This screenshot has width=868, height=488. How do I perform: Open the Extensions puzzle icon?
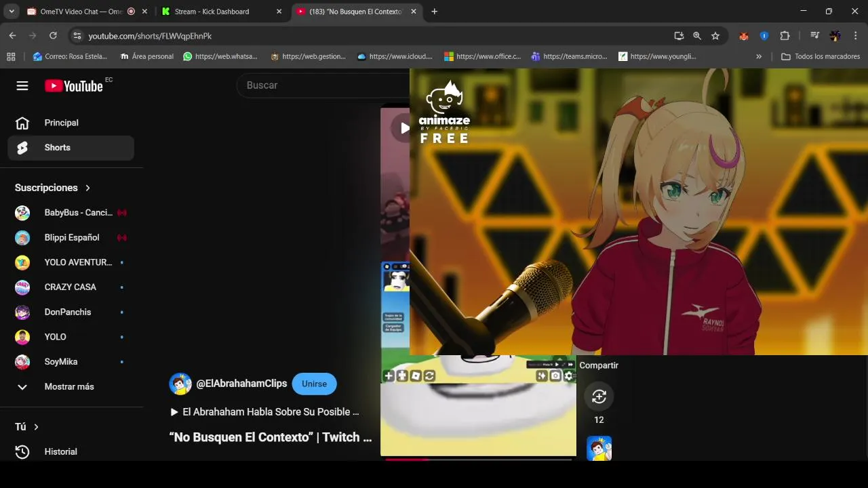pos(785,36)
